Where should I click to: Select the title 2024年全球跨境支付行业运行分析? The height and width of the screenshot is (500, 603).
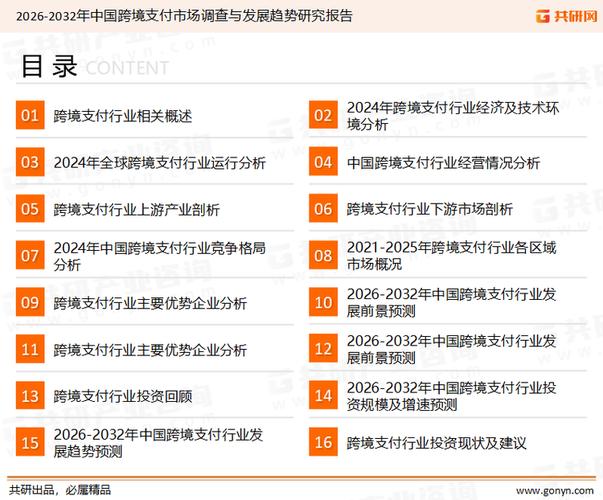(x=160, y=163)
